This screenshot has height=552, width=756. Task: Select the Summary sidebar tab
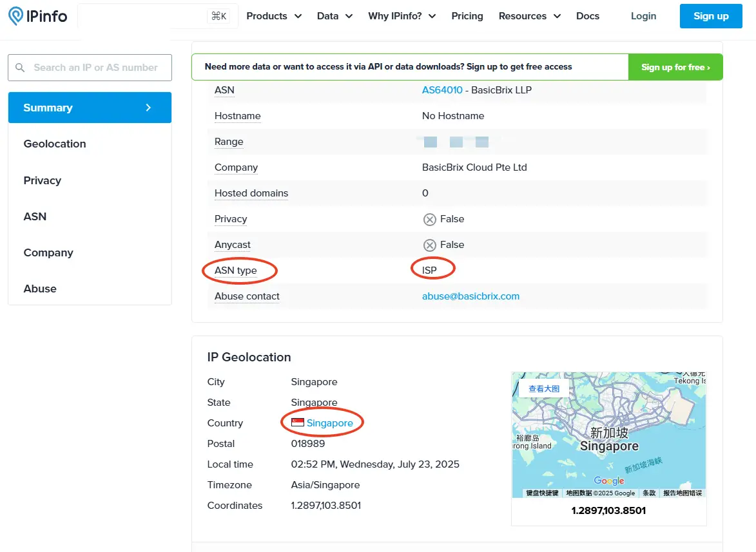(x=90, y=108)
